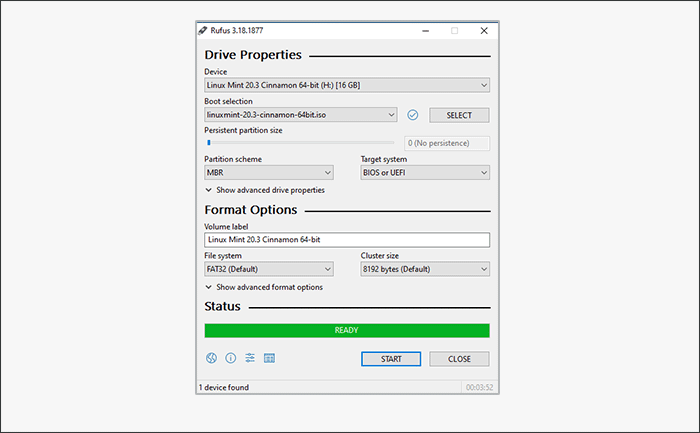This screenshot has height=433, width=700.
Task: Click the About info icon
Action: [231, 358]
